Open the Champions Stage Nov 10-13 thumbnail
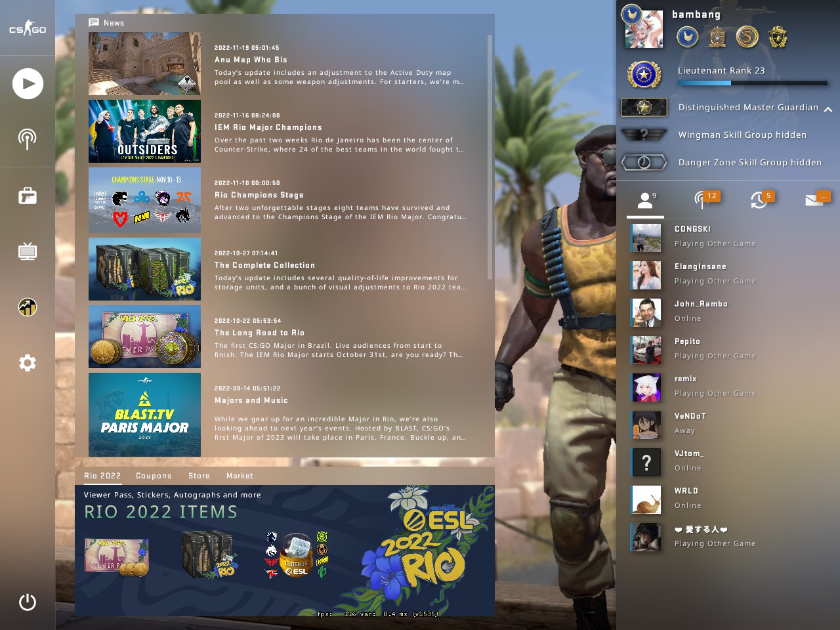The width and height of the screenshot is (840, 630). click(144, 200)
